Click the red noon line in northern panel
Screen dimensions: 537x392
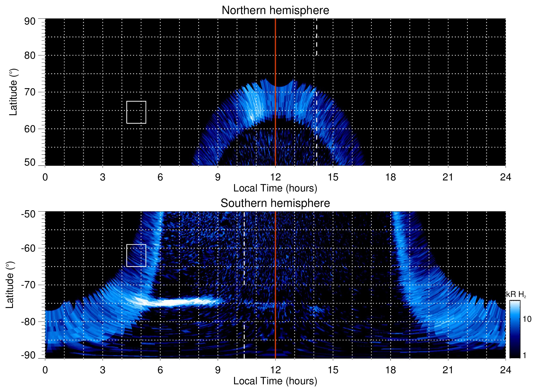point(275,55)
